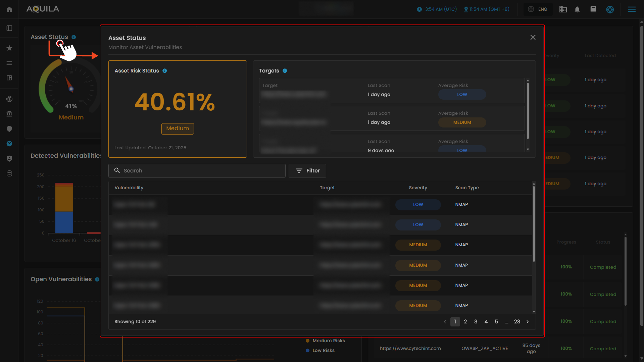This screenshot has height=362, width=644.
Task: Click the info icon next to Targets
Action: coord(285,71)
